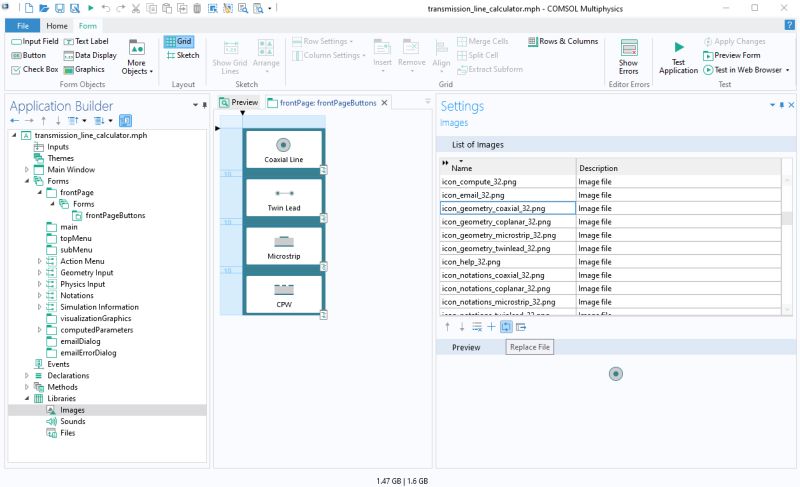This screenshot has width=800, height=487.
Task: Click Move Up arrow in Application Builder toolbar
Action: pyautogui.click(x=43, y=121)
